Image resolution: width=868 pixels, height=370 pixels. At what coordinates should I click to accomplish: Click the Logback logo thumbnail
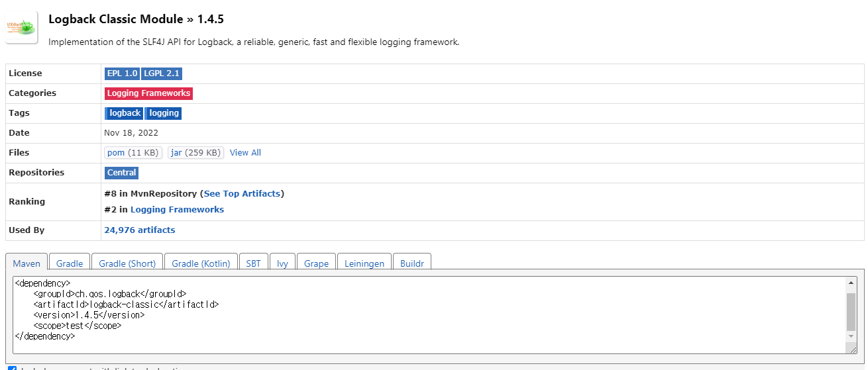coord(21,26)
